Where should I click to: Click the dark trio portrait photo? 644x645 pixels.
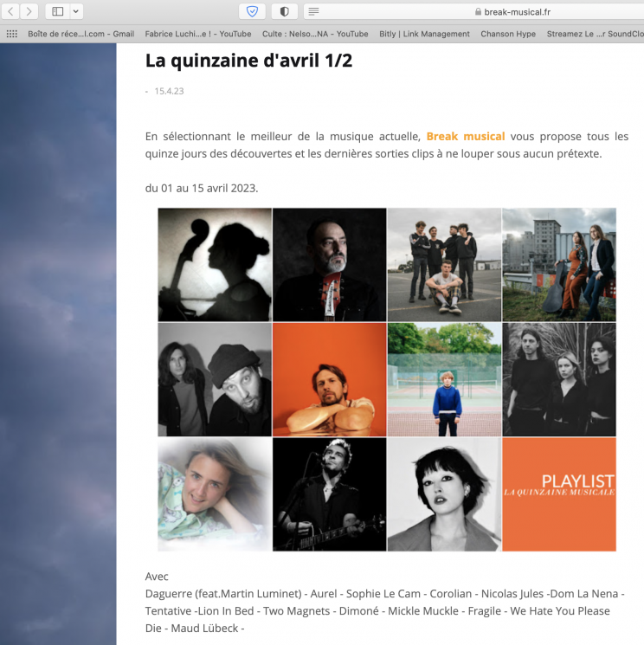559,379
